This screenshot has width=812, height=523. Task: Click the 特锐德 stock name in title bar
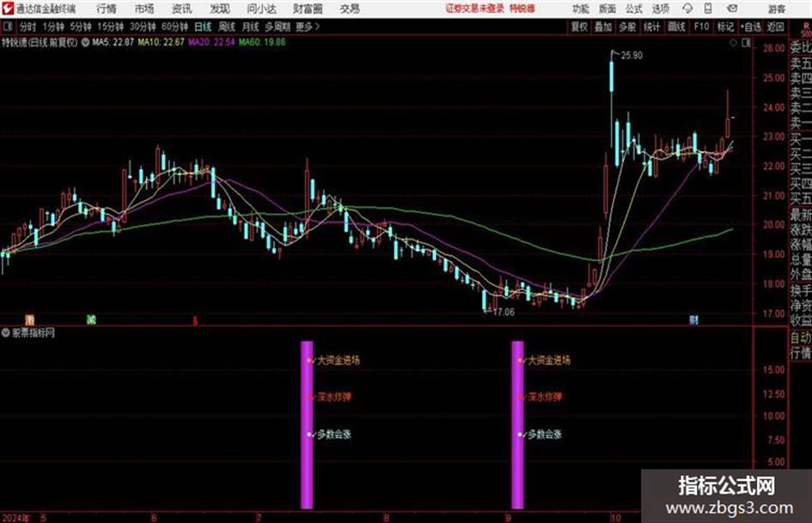point(522,9)
